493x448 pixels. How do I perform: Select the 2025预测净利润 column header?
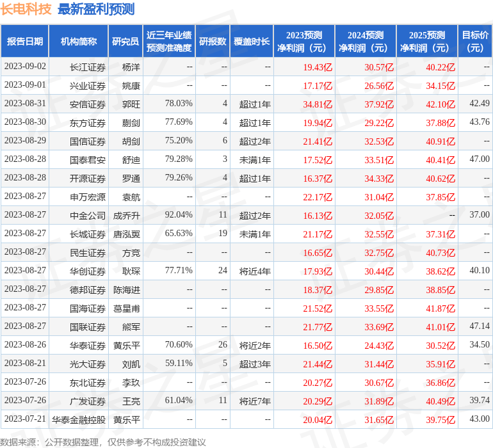coord(427,41)
